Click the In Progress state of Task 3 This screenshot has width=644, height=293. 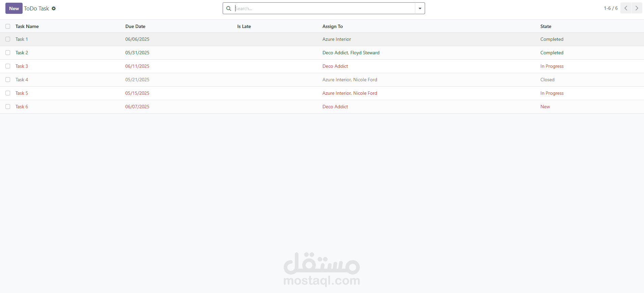(552, 66)
